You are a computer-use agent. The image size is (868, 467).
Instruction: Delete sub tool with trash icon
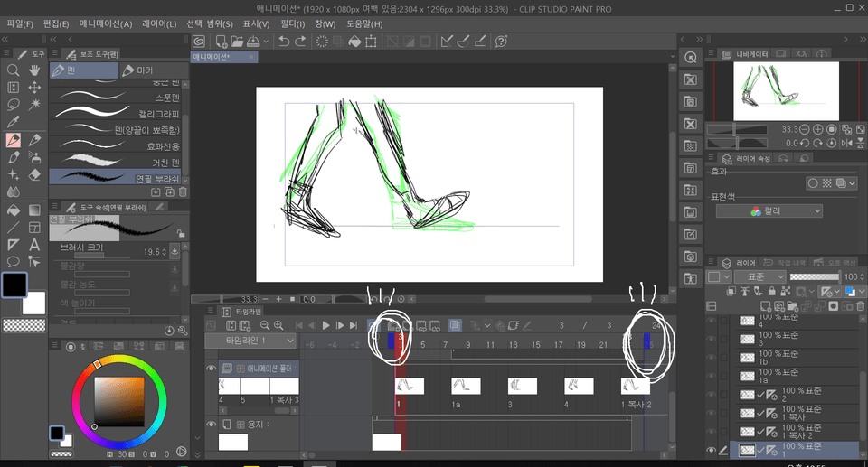(x=183, y=192)
